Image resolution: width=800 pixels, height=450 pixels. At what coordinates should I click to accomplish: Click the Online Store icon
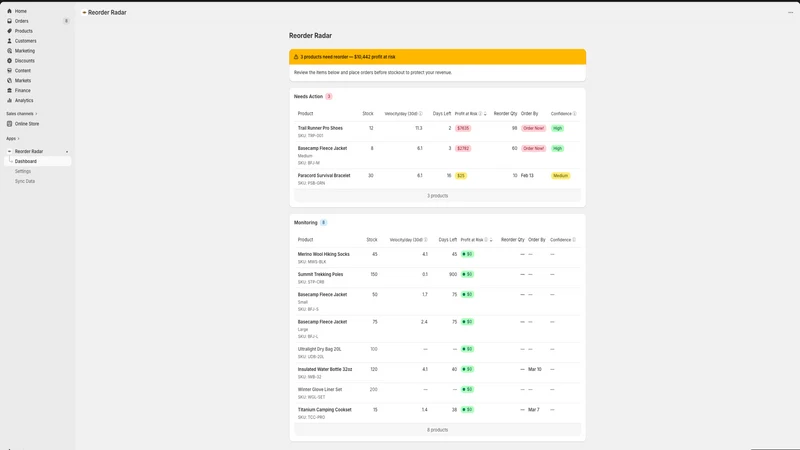click(9, 123)
